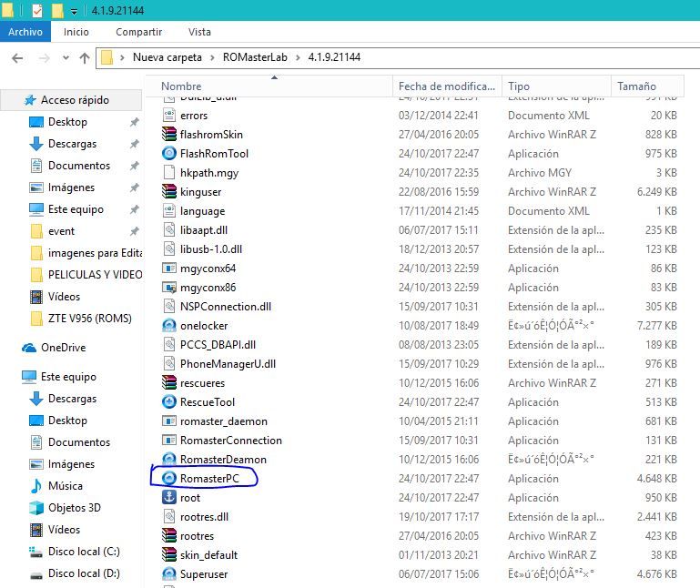Expand chevron after ROMasterLab breadcrumb
Image resolution: width=700 pixels, height=588 pixels.
click(x=298, y=57)
